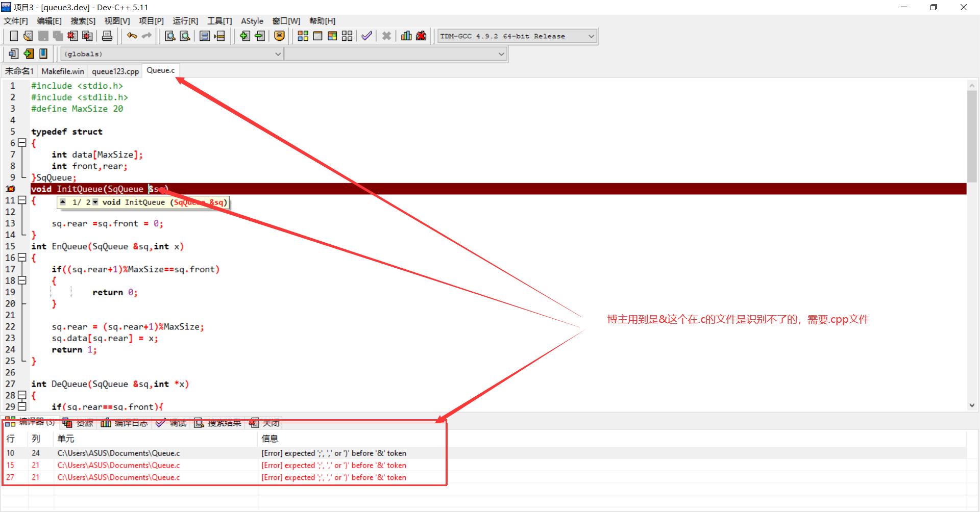Click the Print toolbar icon
Screen dimensions: 980x512
107,36
